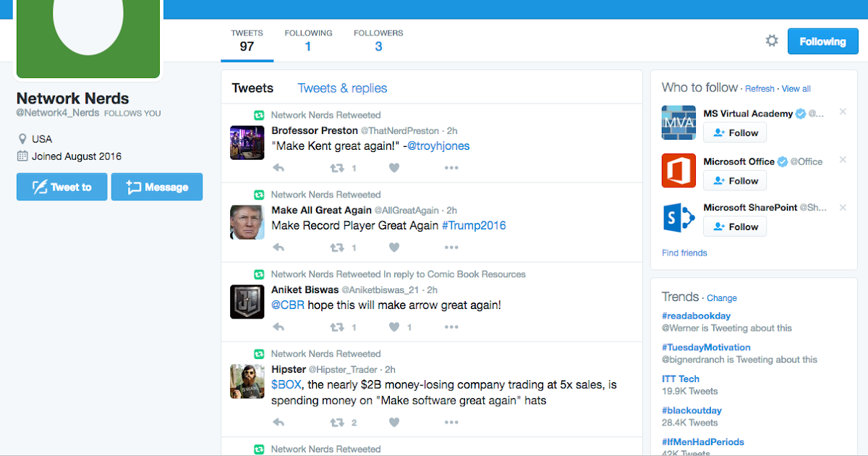Viewport: 868px width, 456px height.
Task: Click the location pin icon beside USA
Action: coord(22,138)
